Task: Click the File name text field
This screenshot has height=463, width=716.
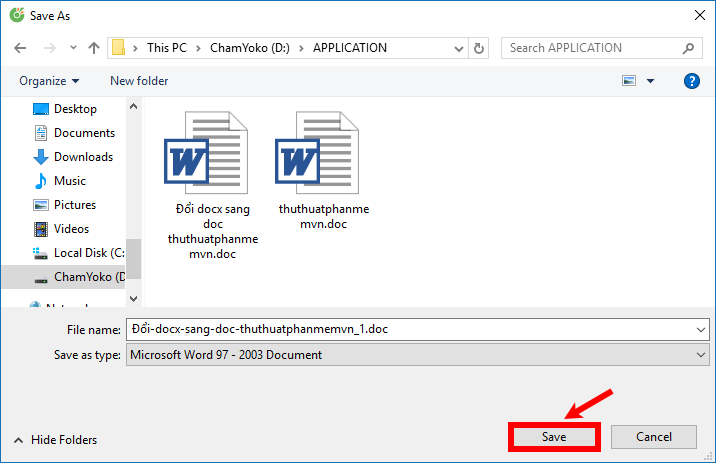Action: 417,329
